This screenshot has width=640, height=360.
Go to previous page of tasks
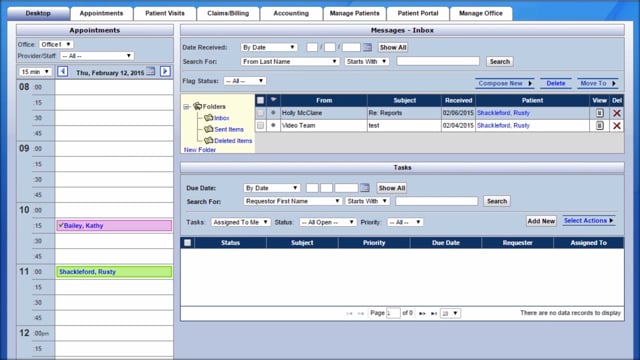361,313
